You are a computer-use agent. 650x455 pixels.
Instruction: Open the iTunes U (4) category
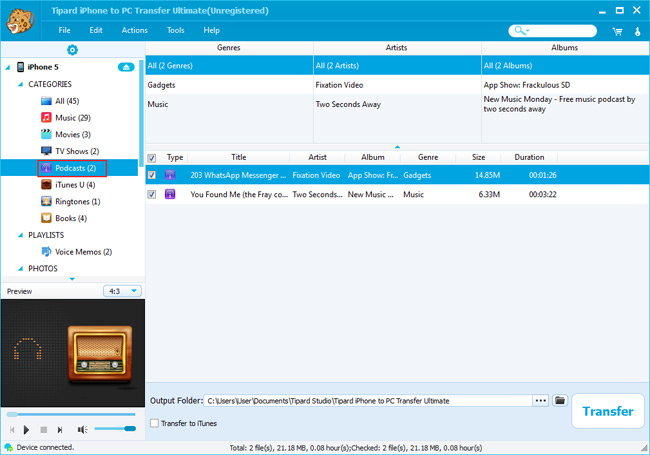(x=68, y=185)
